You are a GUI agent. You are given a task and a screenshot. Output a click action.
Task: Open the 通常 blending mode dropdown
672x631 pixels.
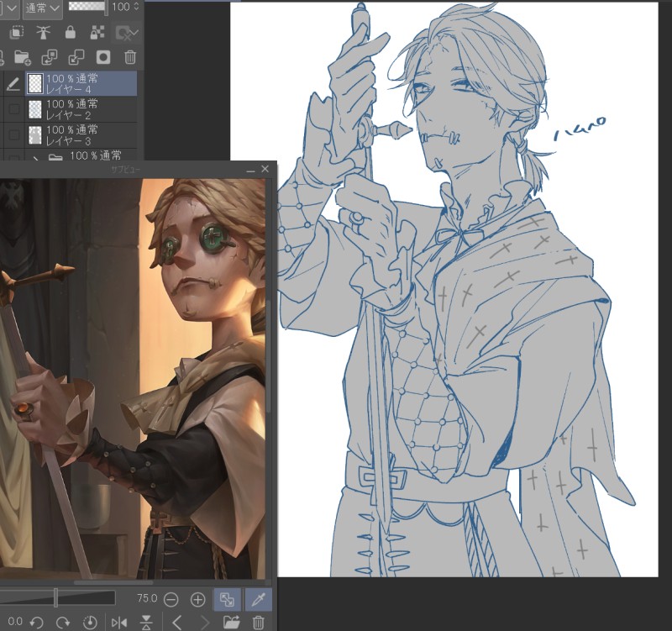coord(42,8)
